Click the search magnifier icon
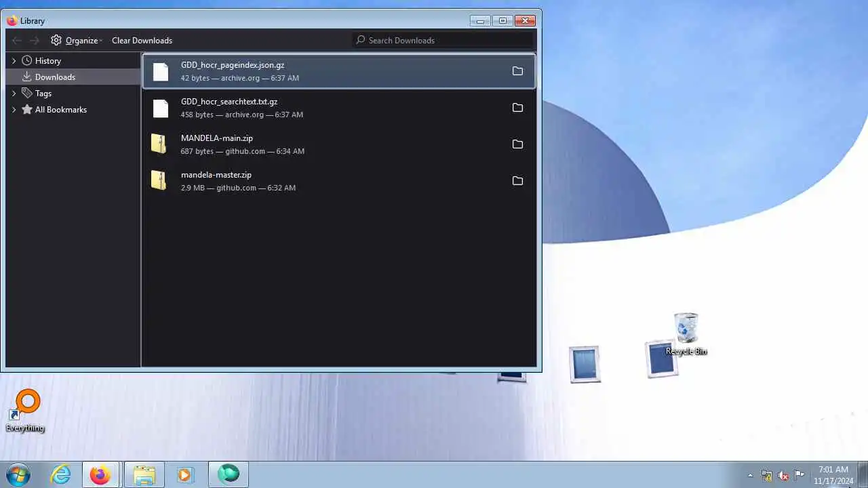 361,40
